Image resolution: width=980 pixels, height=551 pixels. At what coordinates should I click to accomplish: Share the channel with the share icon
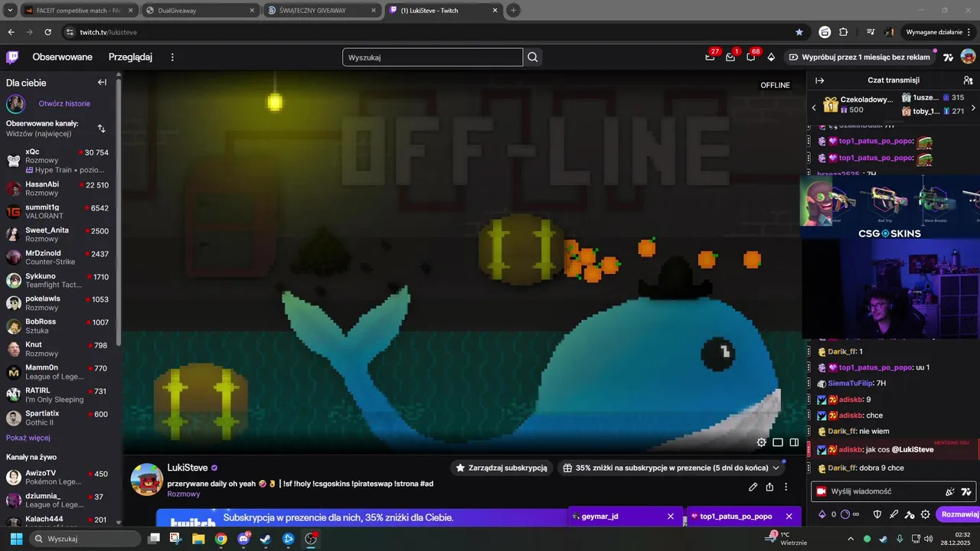[769, 487]
